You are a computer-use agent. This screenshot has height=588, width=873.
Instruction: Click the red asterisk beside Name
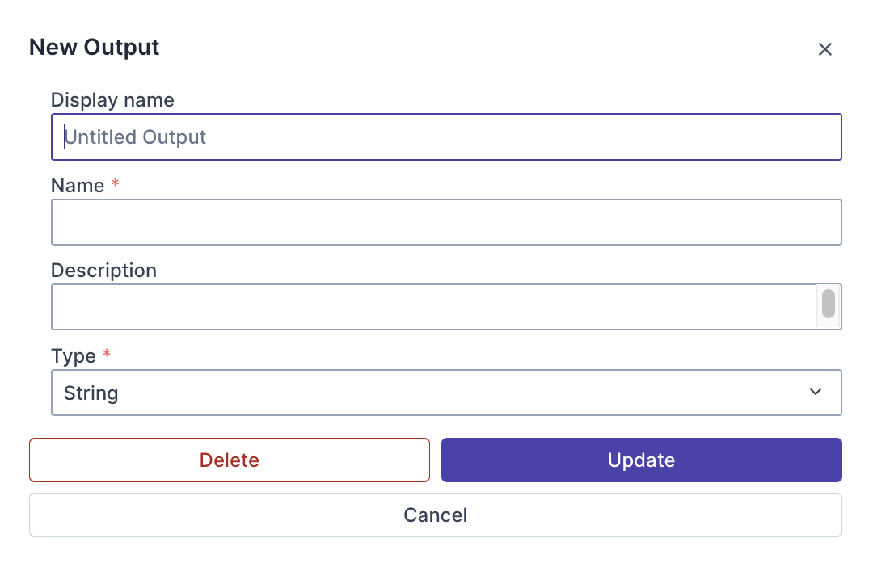(x=115, y=185)
